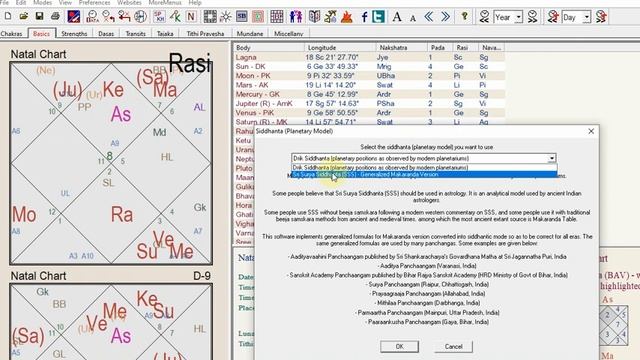This screenshot has height=360, width=640.
Task: Switch to the Mundane tab
Action: [x=250, y=33]
